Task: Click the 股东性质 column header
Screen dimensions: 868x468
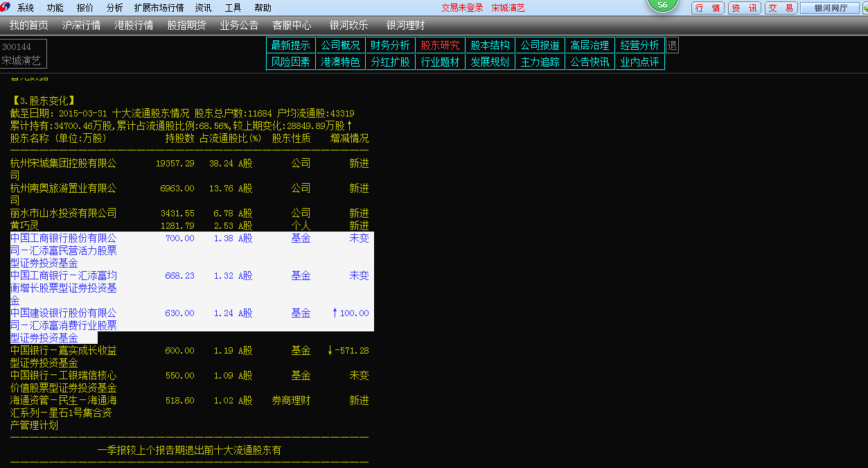Action: pyautogui.click(x=291, y=138)
